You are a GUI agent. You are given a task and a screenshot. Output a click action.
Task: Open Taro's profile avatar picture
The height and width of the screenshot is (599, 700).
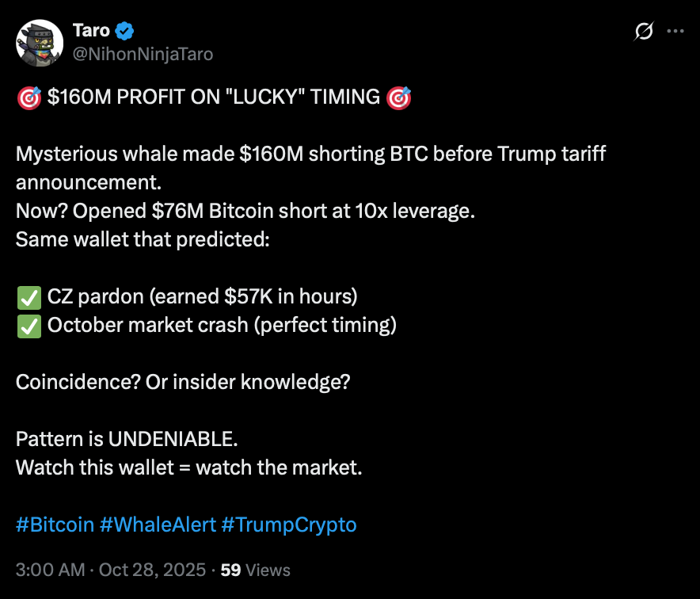point(40,43)
